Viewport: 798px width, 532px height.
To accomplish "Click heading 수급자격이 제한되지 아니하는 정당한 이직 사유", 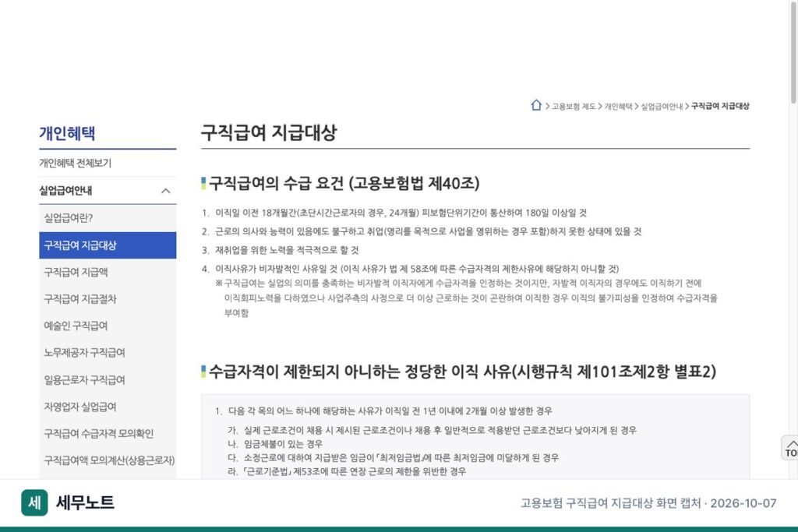I will pyautogui.click(x=462, y=372).
